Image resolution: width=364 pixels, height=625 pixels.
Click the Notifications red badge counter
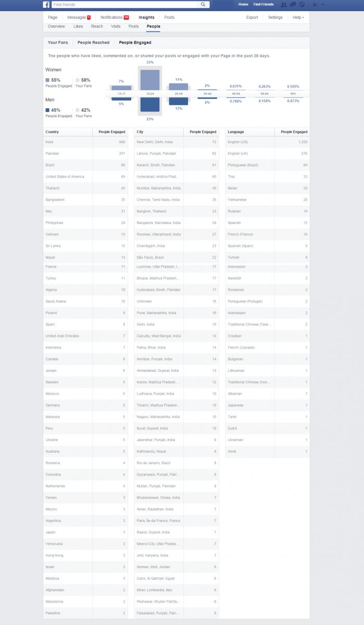[x=126, y=17]
